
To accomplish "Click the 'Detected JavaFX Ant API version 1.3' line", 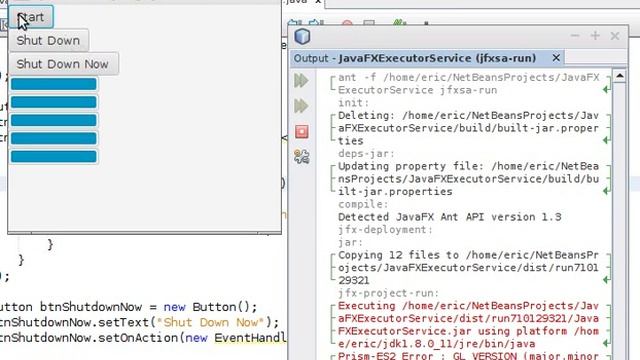I will (x=449, y=217).
